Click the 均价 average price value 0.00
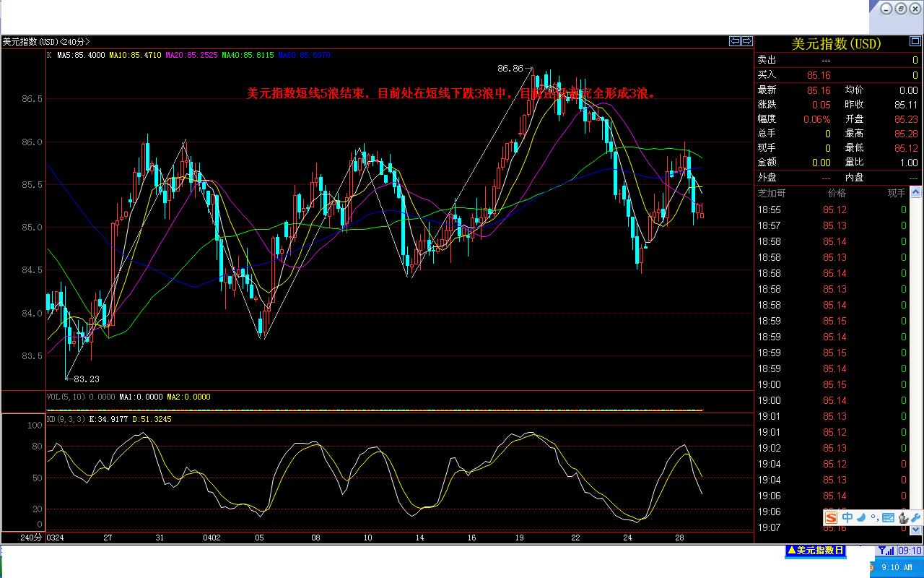Screen dimensions: 924x578 (x=909, y=90)
